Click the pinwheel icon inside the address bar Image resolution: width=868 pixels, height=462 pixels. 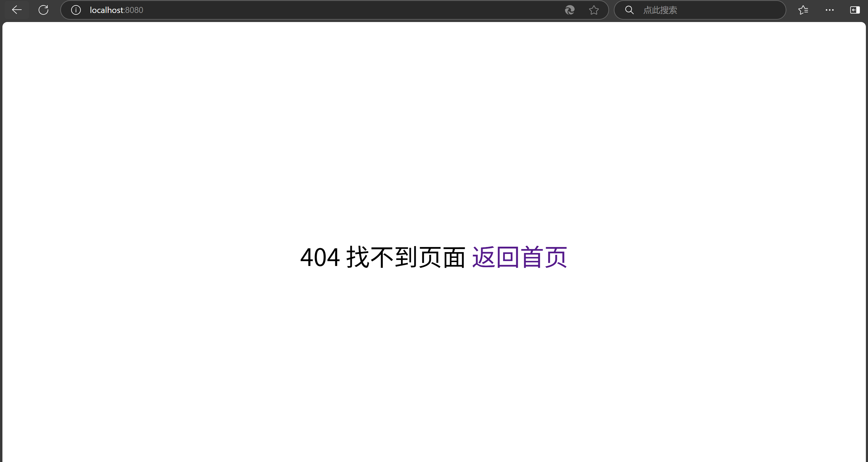click(x=570, y=10)
